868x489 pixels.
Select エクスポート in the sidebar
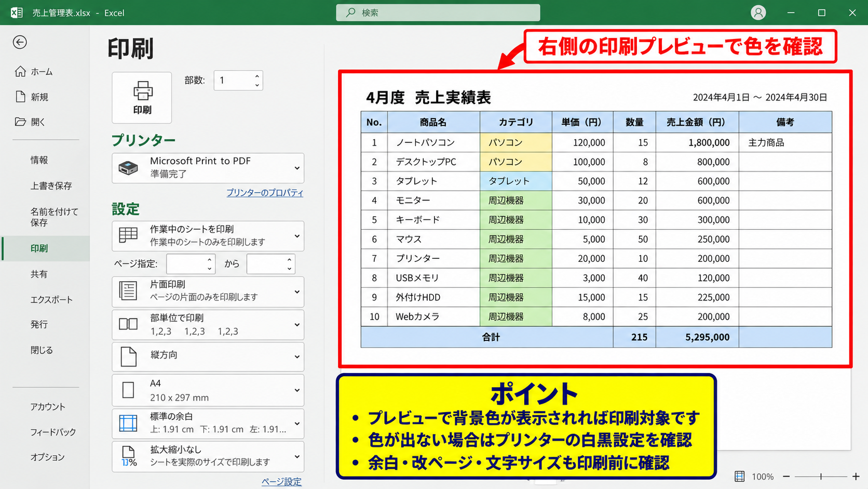click(51, 299)
